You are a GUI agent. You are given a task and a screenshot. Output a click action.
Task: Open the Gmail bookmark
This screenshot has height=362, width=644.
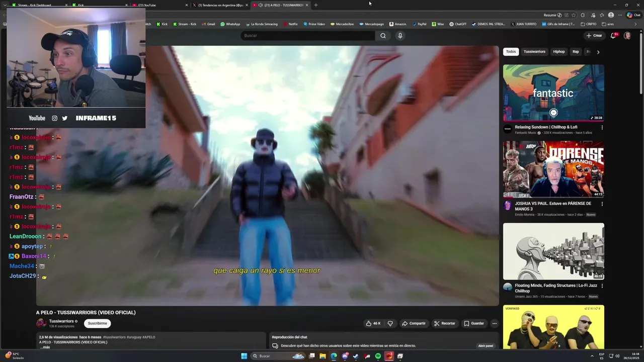pyautogui.click(x=208, y=24)
